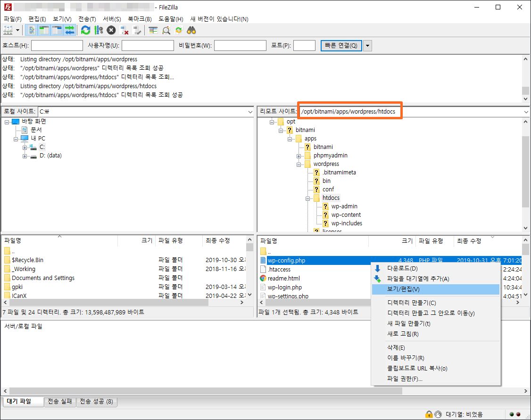531x420 pixels.
Task: Choose 다운로드(D) from context menu
Action: click(x=435, y=269)
